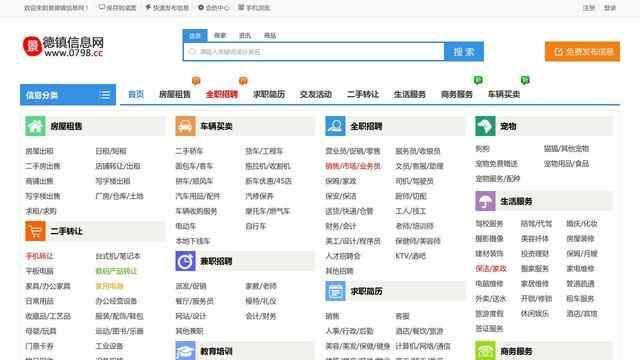The height and width of the screenshot is (360, 640).
Task: Open the 家具/办公家具 link
Action: coord(48,286)
